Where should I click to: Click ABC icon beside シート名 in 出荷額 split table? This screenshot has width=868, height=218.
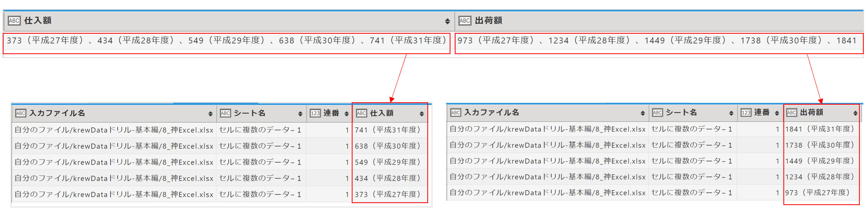click(x=657, y=113)
